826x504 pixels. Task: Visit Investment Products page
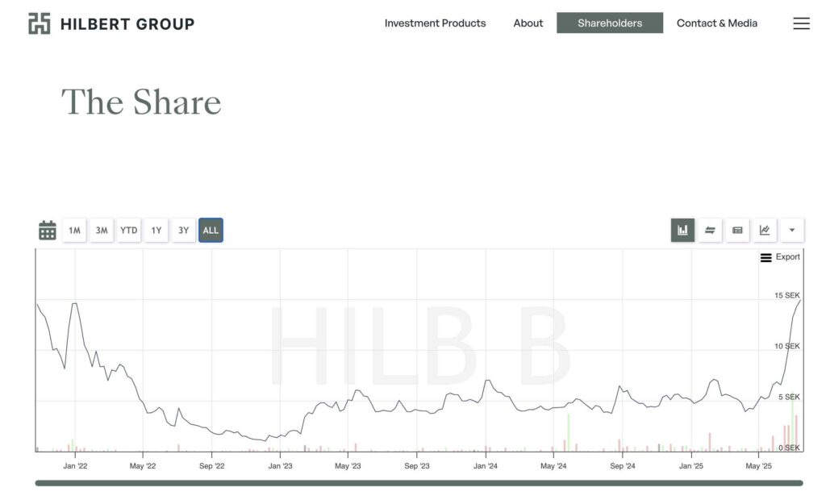tap(435, 23)
